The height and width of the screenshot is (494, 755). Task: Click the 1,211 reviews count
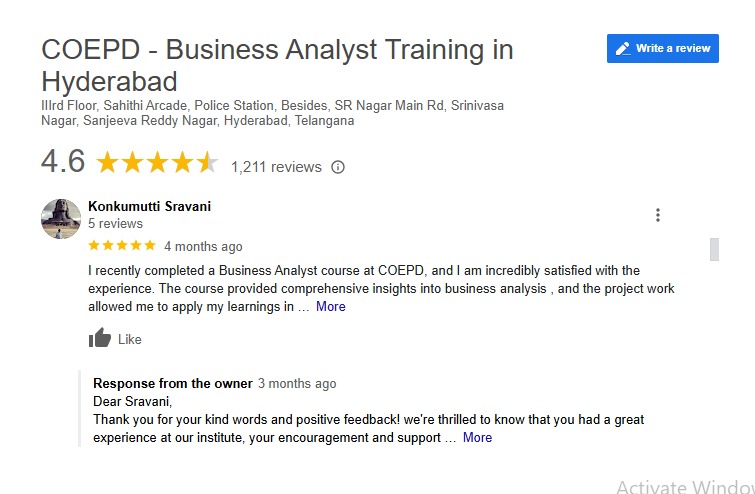pyautogui.click(x=276, y=167)
